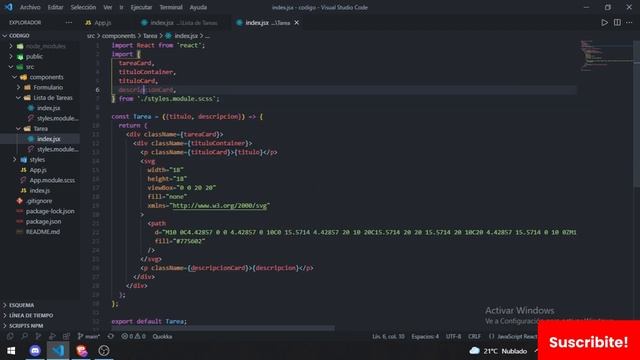The width and height of the screenshot is (640, 360).
Task: Open index.jsx under Lista de Tareas
Action: pyautogui.click(x=48, y=108)
